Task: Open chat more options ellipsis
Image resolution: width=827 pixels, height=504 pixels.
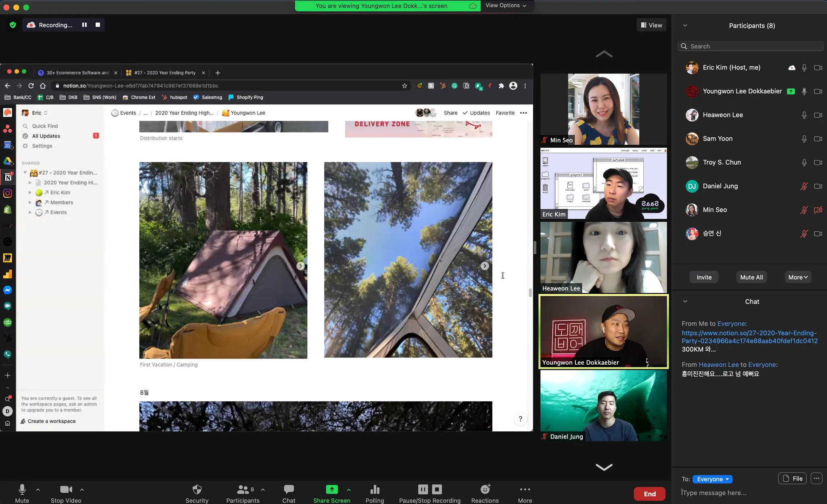Action: (816, 479)
